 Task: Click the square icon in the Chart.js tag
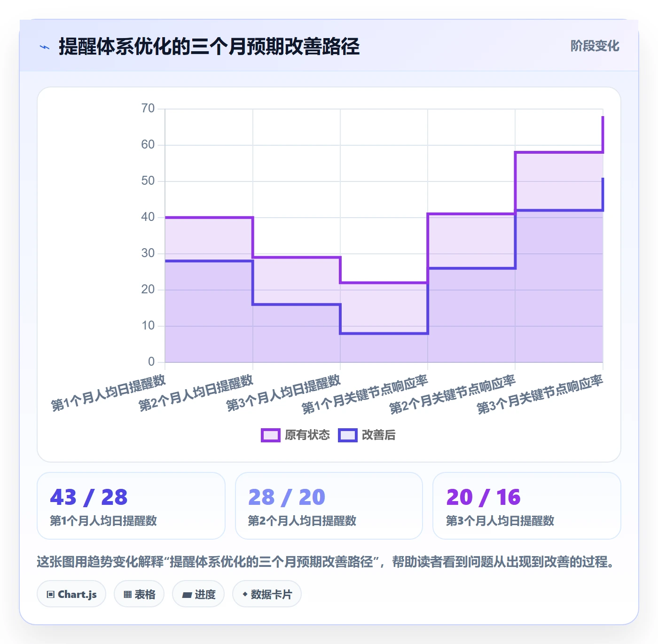(51, 595)
